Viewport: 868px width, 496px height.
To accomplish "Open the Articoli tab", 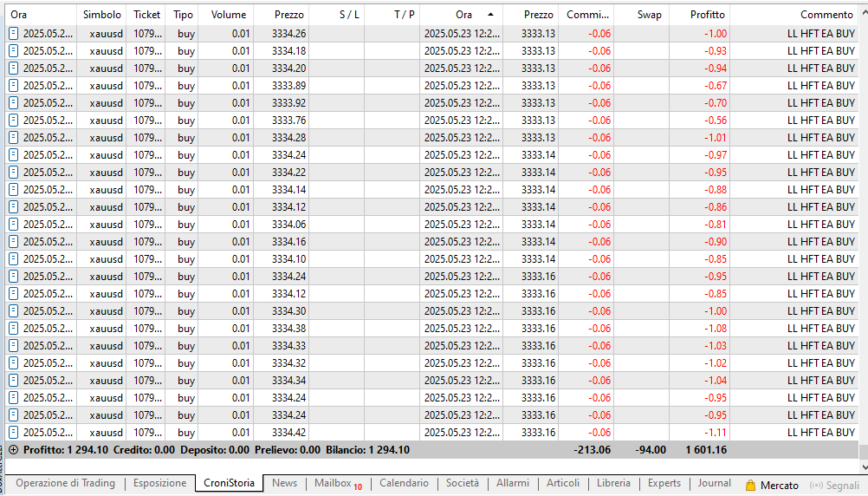I will pyautogui.click(x=563, y=483).
